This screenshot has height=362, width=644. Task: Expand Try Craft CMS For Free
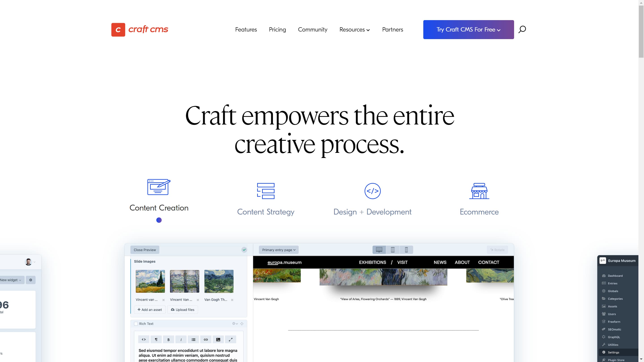click(468, 29)
